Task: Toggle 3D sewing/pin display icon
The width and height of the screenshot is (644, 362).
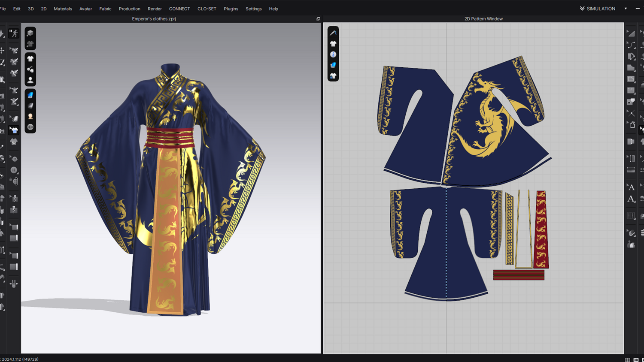Action: pyautogui.click(x=30, y=69)
